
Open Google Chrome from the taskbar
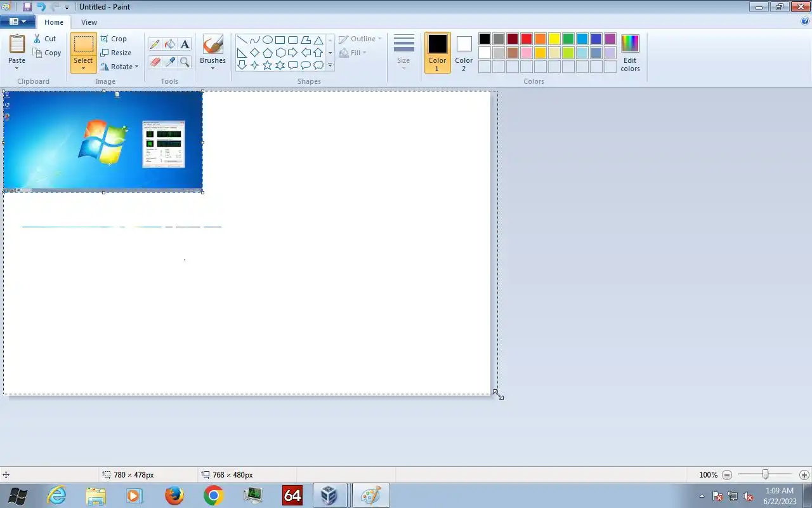coord(213,495)
